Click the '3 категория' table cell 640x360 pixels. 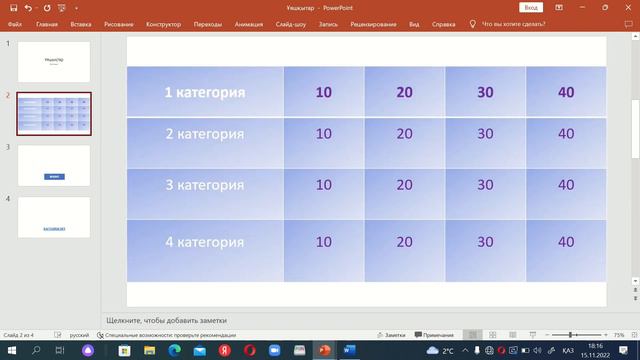(205, 194)
